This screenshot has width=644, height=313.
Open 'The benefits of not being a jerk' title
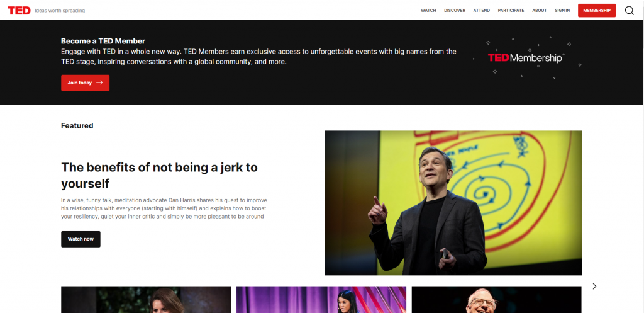[159, 174]
